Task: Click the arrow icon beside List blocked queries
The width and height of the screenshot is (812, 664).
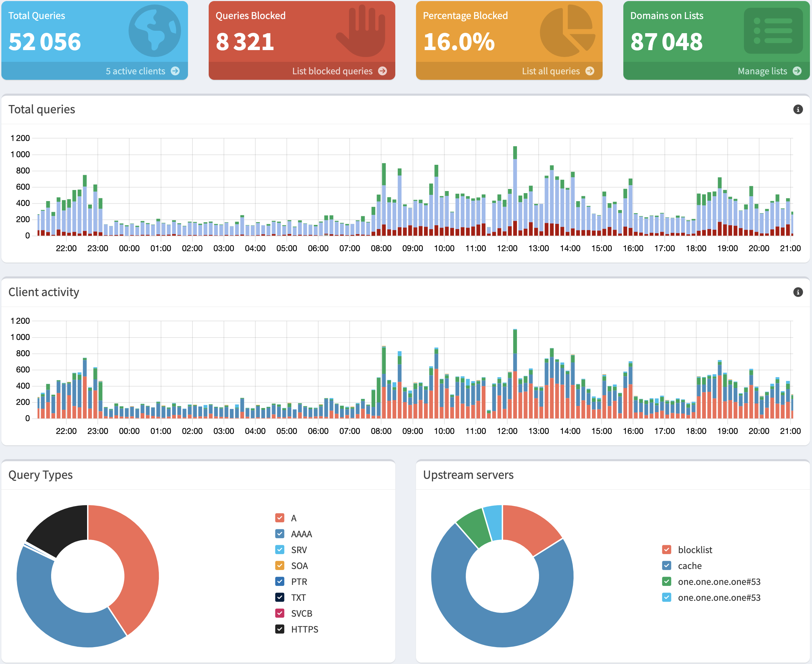Action: [x=383, y=71]
